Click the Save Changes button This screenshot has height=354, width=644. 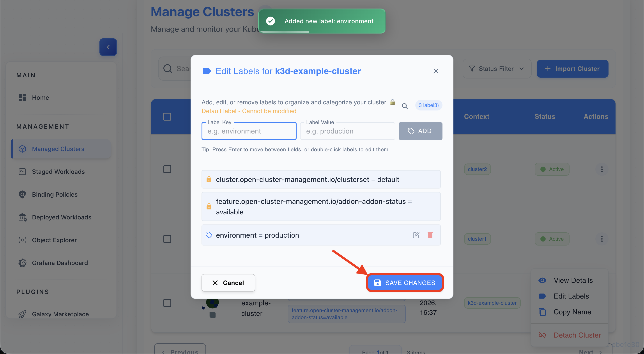click(x=405, y=283)
